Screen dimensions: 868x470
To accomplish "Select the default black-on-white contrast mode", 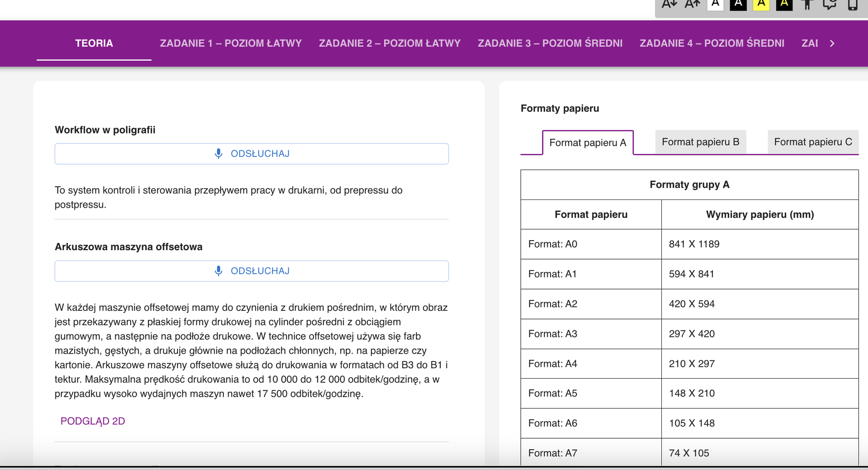I will pos(715,5).
